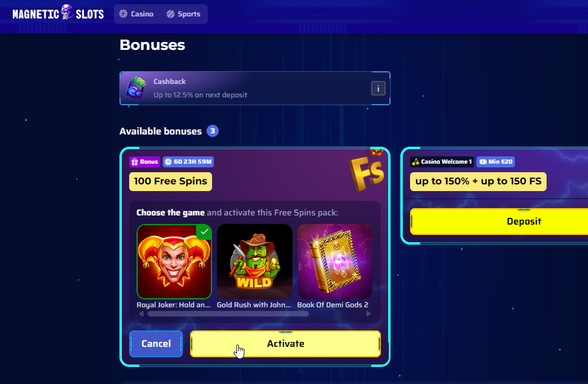The width and height of the screenshot is (588, 384).
Task: Click the golden FS free spins icon
Action: coord(367,170)
